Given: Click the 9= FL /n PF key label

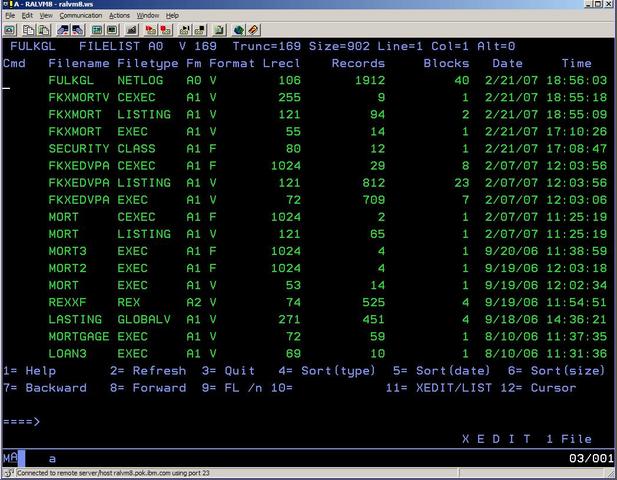Looking at the screenshot, I should [232, 388].
